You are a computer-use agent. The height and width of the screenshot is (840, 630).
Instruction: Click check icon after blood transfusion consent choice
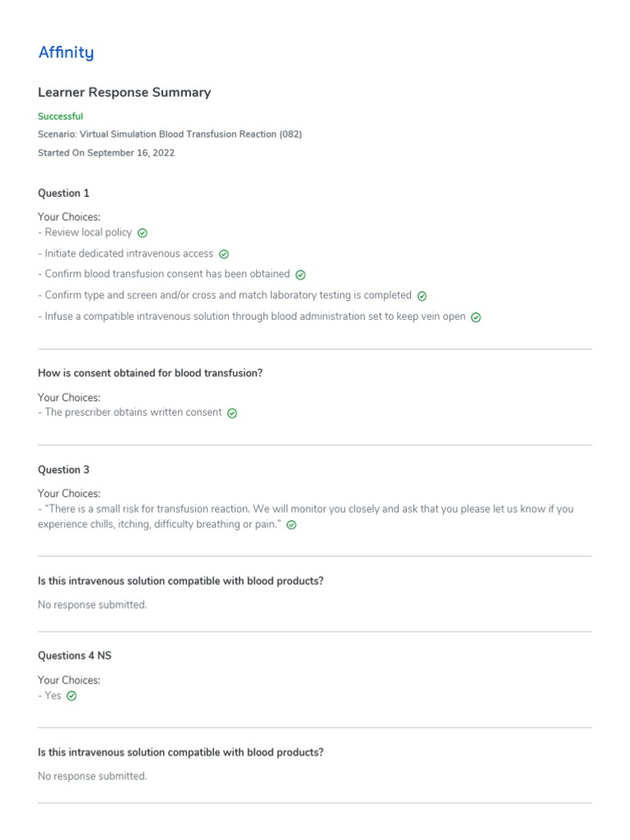[x=300, y=275]
